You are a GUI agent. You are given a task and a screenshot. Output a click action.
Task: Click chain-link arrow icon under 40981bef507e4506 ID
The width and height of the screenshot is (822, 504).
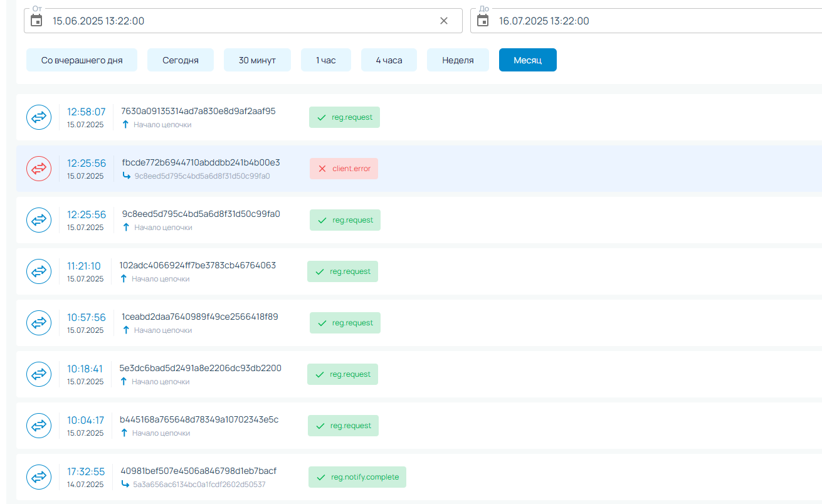click(x=125, y=485)
